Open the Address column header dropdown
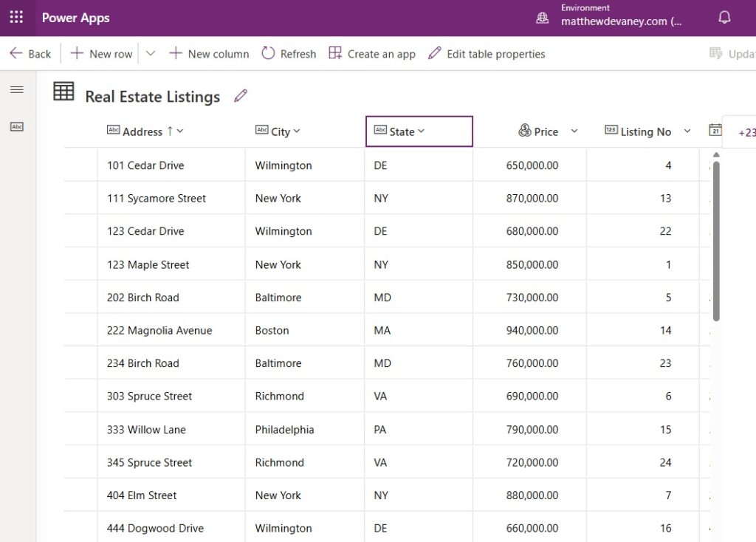This screenshot has height=542, width=756. [180, 131]
